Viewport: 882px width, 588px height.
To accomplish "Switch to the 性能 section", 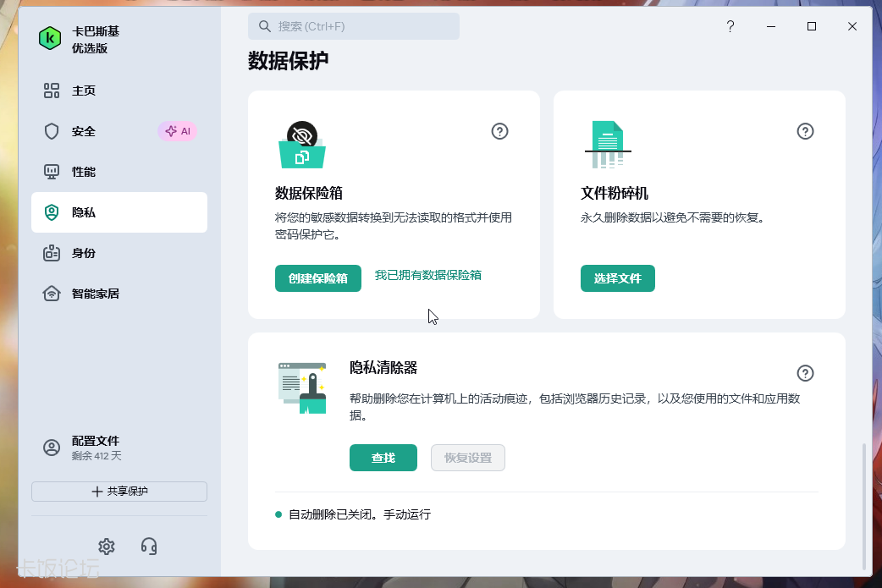I will point(119,172).
